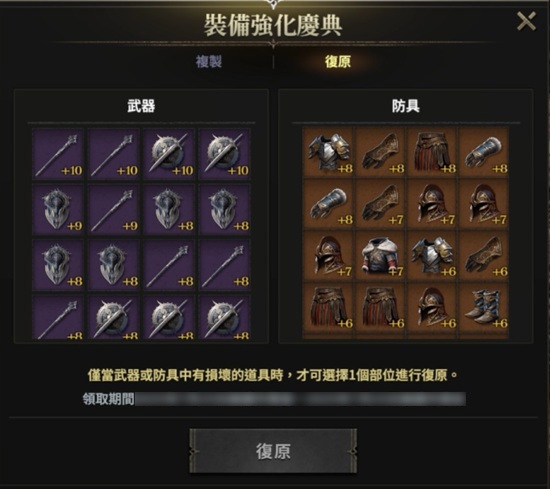Select the +9 staff weapon
550x489 pixels.
[113, 209]
